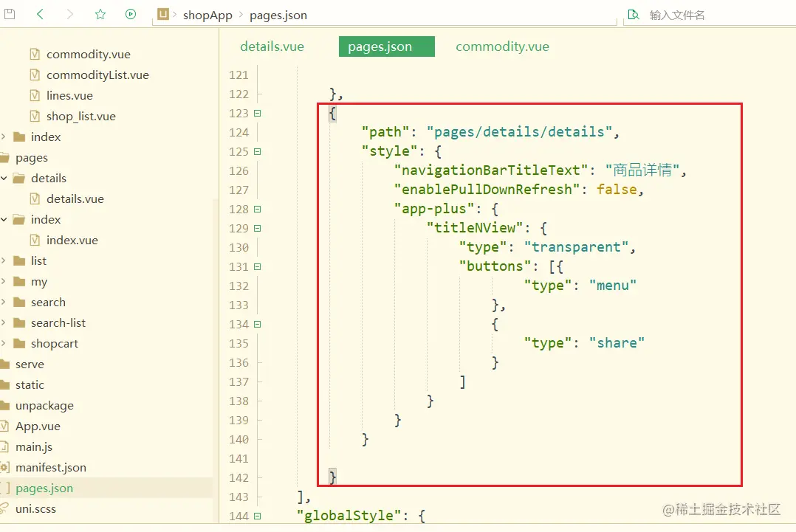The image size is (796, 532).
Task: Click the search folder icon
Action: [19, 303]
